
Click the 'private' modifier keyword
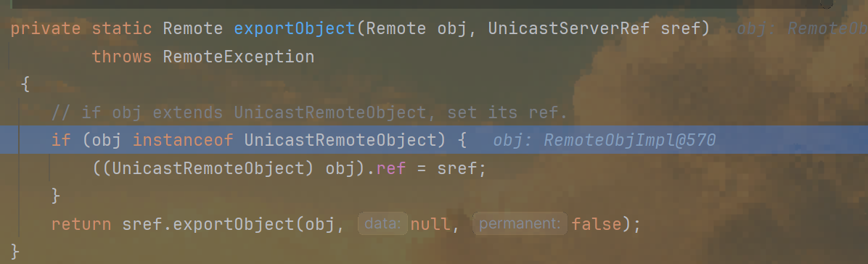pyautogui.click(x=46, y=29)
